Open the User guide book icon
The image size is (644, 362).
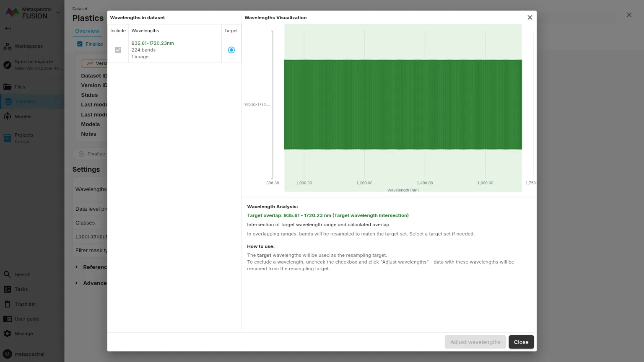click(x=8, y=319)
